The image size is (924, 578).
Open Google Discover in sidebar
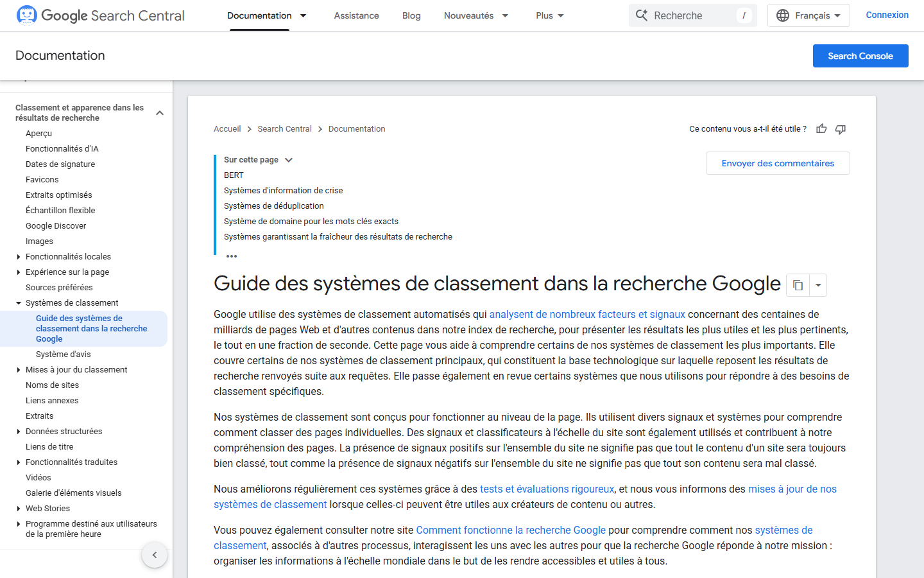pyautogui.click(x=56, y=226)
